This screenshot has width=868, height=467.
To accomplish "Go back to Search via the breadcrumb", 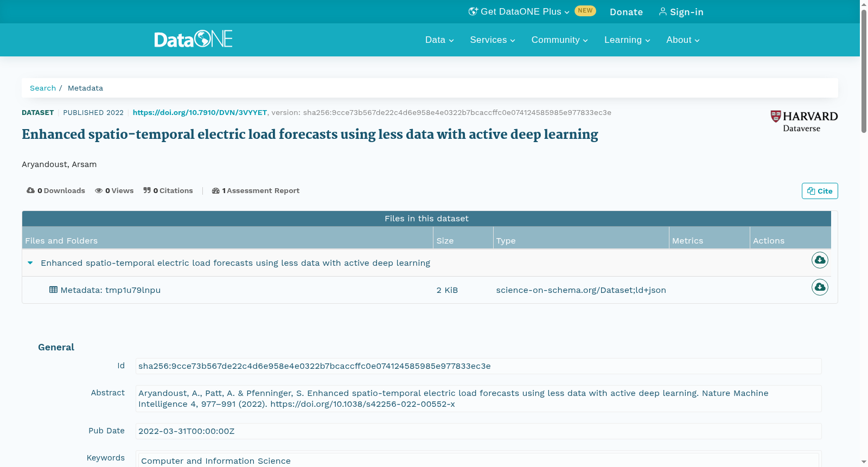I will coord(43,88).
